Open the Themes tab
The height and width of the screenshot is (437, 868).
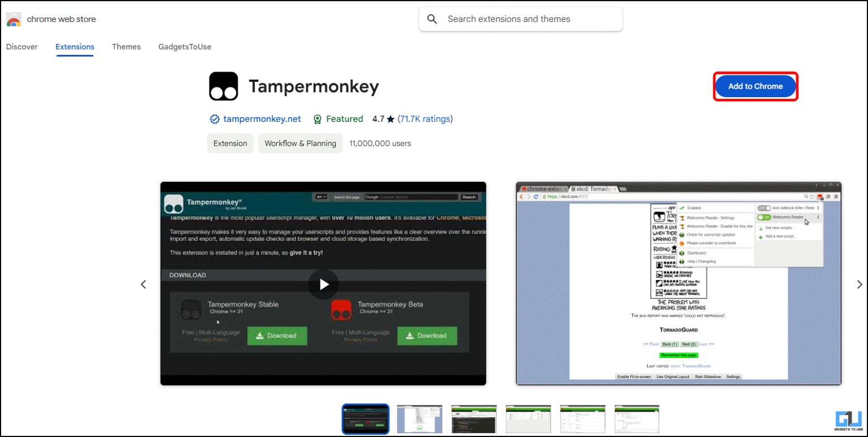point(126,47)
